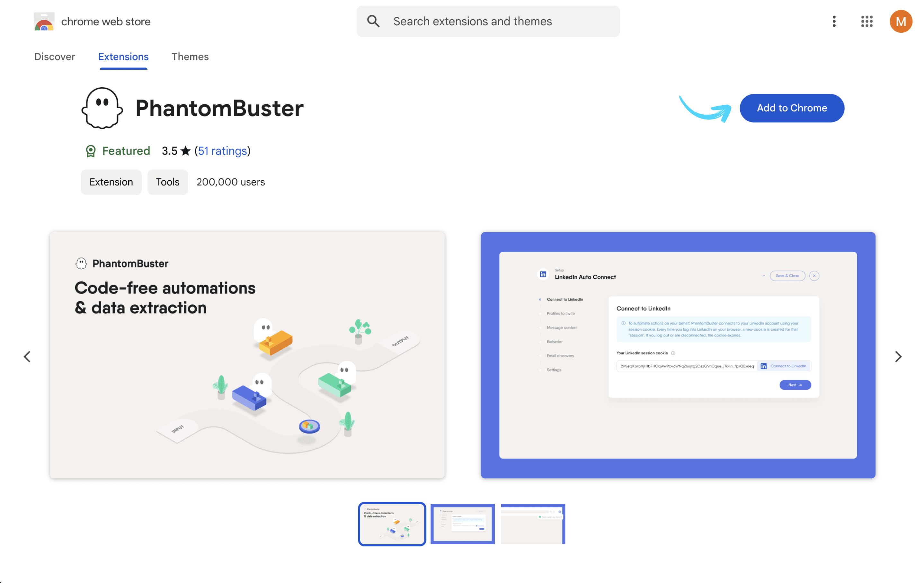Click the Featured badge icon

pos(91,151)
